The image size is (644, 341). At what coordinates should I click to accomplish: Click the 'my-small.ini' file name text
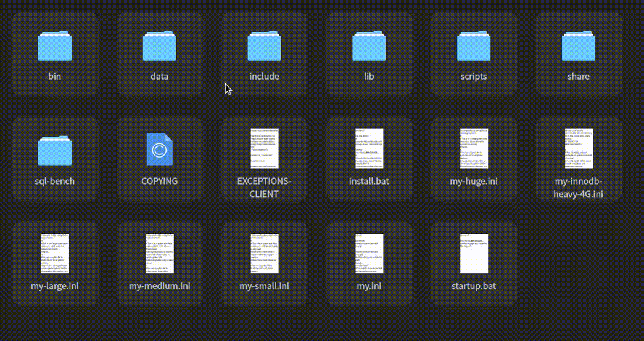click(x=264, y=286)
